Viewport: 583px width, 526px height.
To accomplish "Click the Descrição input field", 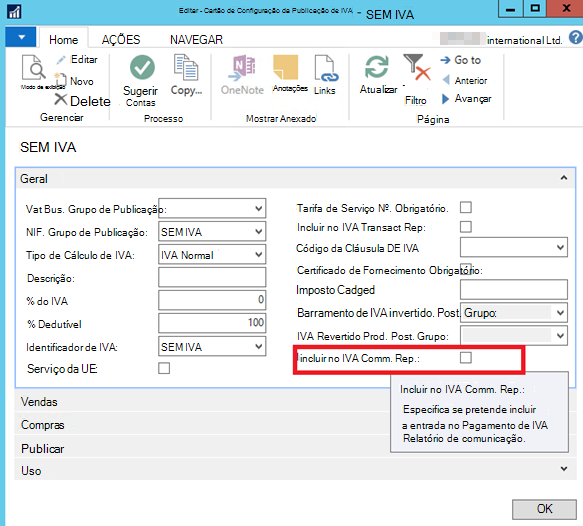I will (x=212, y=277).
